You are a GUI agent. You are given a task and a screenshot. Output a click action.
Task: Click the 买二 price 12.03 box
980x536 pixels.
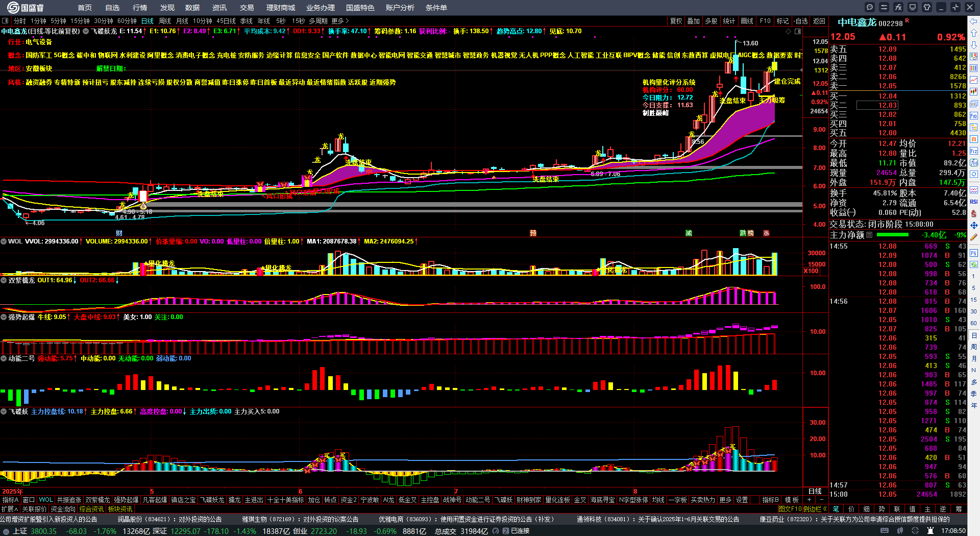tap(877, 105)
